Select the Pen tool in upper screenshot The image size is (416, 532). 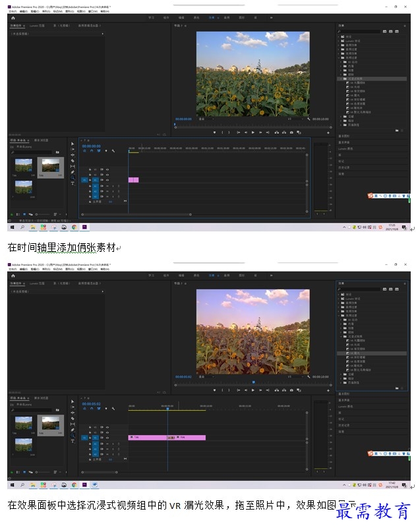[73, 172]
